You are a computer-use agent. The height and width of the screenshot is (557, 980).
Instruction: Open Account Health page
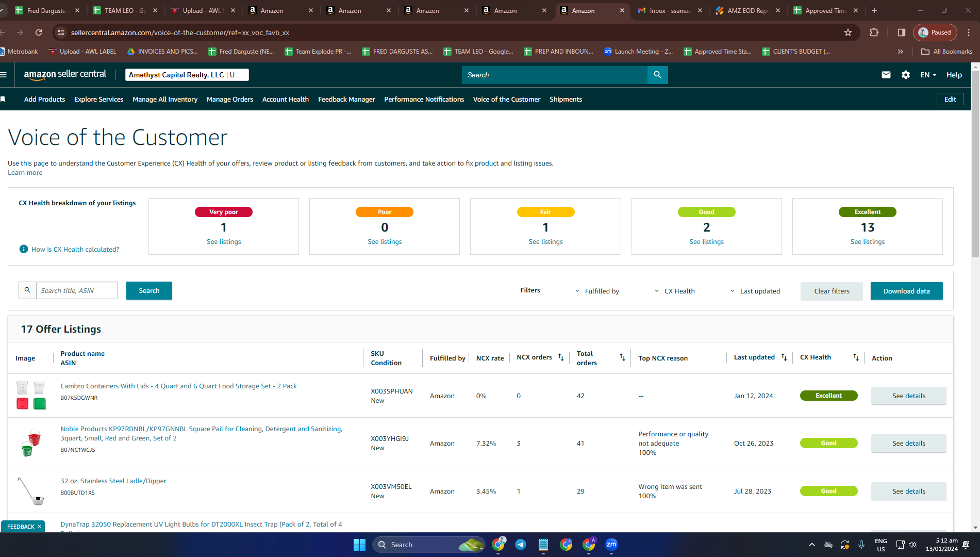(x=286, y=100)
